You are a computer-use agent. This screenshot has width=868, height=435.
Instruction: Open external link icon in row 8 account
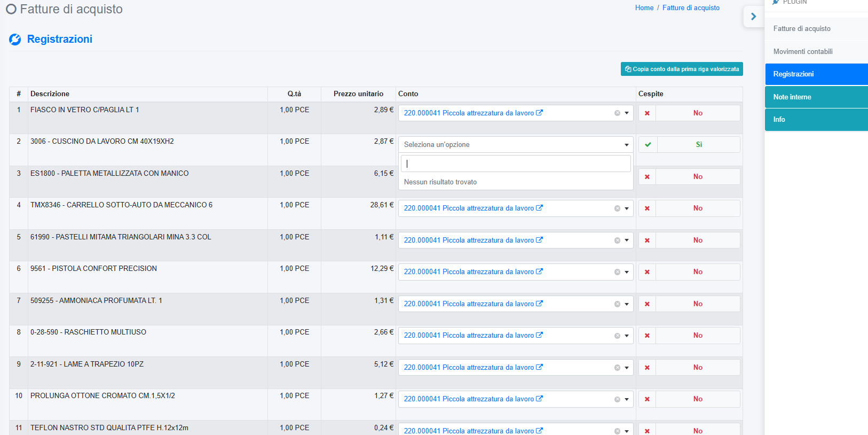(539, 335)
